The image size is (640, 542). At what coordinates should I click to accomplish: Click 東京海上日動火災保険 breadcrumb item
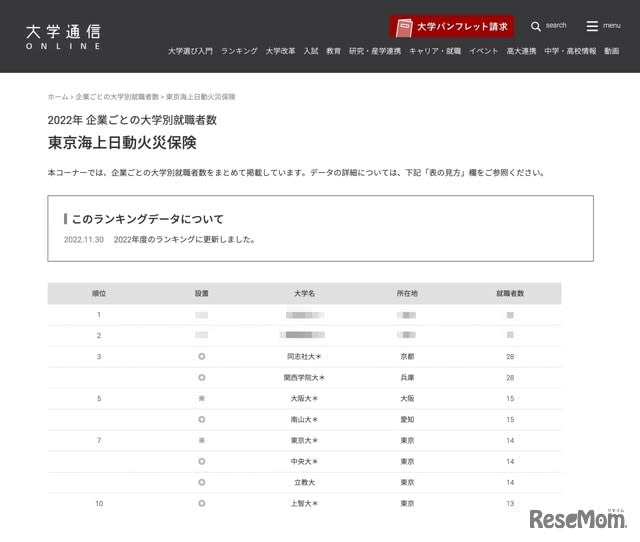[x=201, y=97]
